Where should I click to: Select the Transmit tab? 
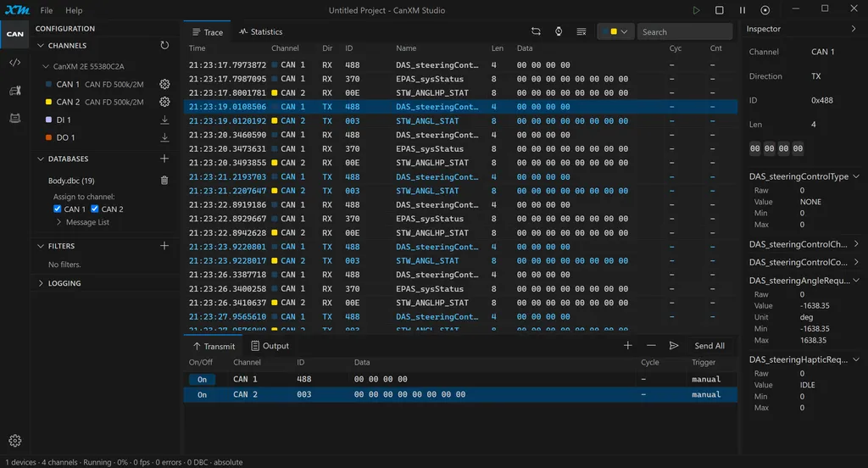click(x=214, y=346)
